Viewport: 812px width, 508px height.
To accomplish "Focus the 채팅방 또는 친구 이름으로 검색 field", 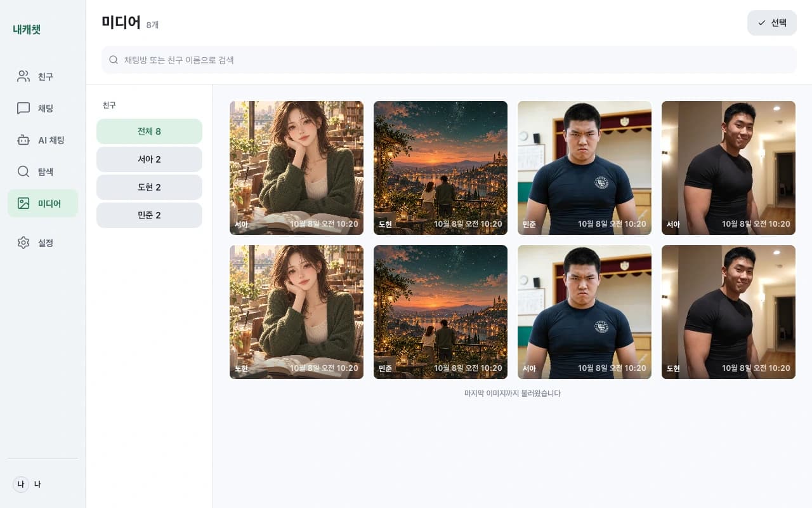I will [449, 60].
